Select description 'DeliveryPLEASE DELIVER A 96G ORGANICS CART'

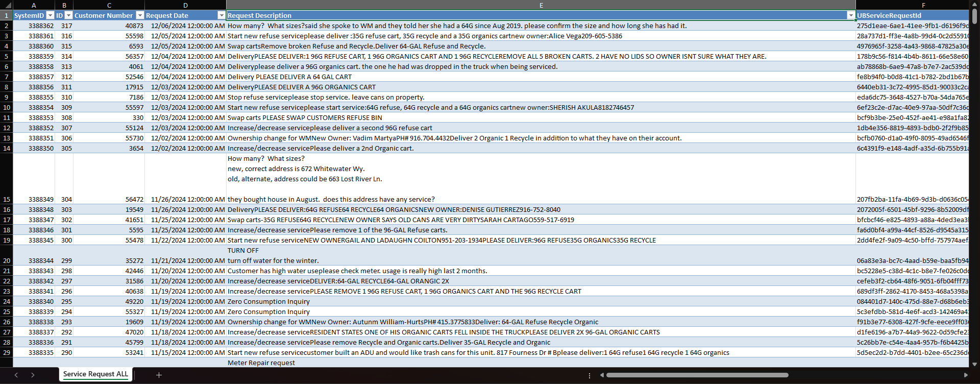point(541,87)
